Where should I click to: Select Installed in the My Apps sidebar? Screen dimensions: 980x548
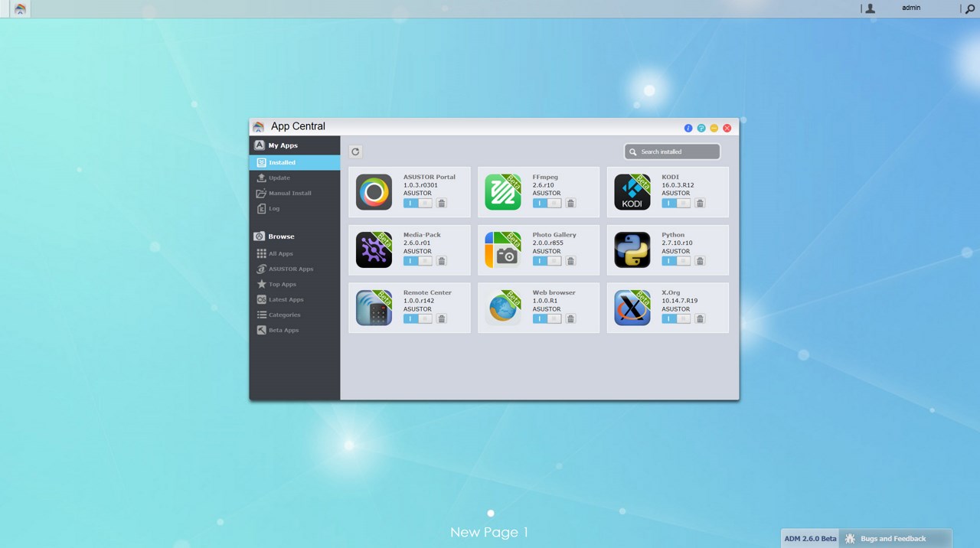(295, 162)
